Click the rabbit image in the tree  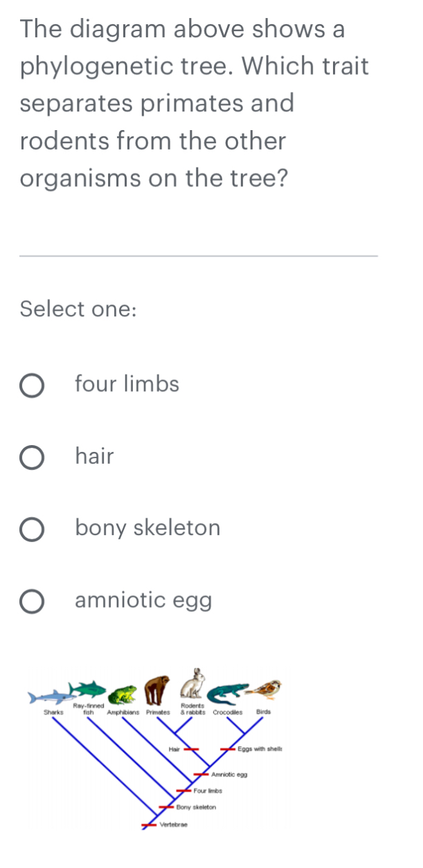[x=195, y=683]
